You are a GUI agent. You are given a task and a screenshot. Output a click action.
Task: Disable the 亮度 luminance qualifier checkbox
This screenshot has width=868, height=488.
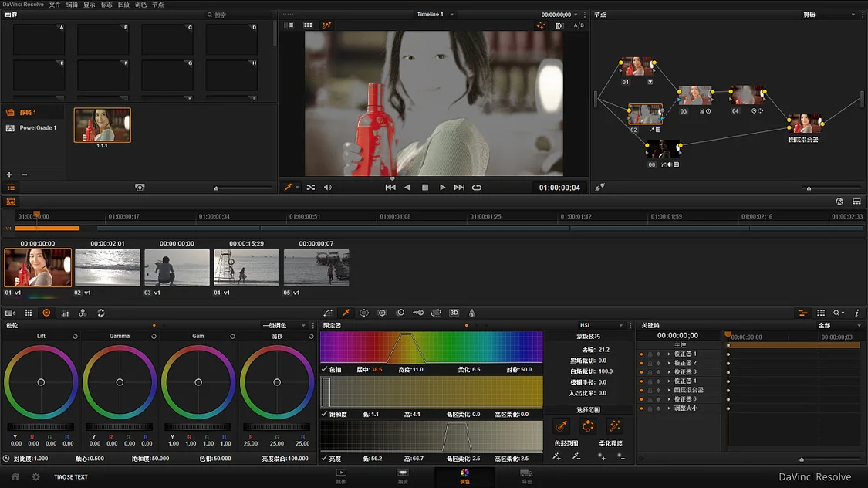pyautogui.click(x=325, y=459)
